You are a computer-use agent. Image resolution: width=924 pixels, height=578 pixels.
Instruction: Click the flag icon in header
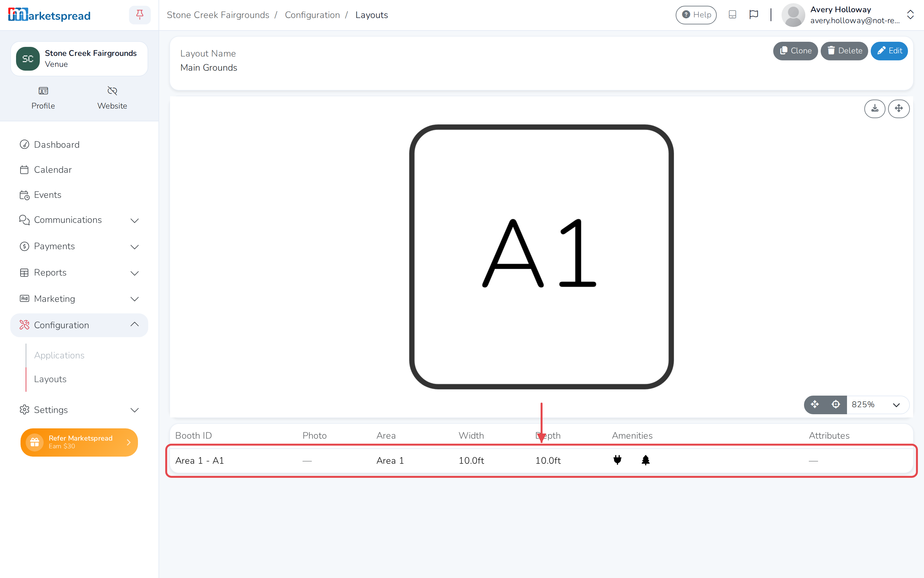pyautogui.click(x=753, y=15)
